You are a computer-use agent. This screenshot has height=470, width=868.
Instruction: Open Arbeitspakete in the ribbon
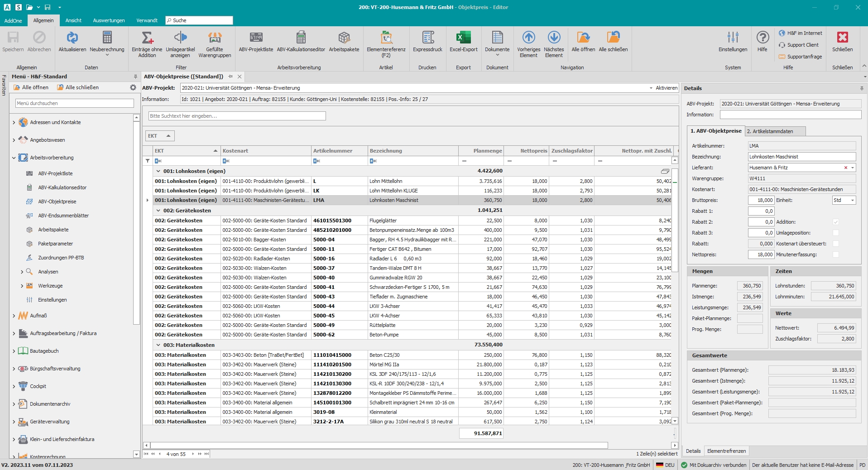pyautogui.click(x=344, y=38)
